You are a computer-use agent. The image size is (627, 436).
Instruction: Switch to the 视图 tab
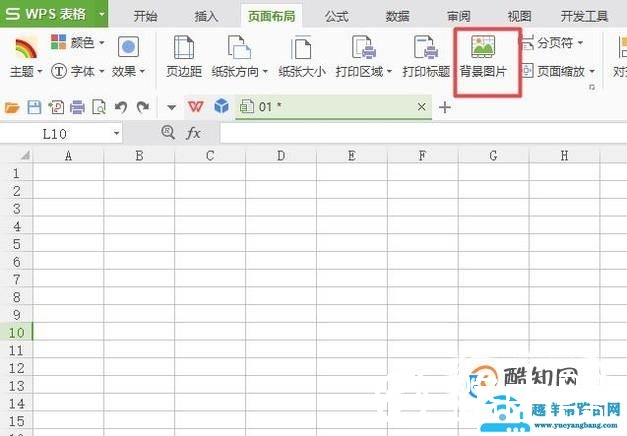519,16
